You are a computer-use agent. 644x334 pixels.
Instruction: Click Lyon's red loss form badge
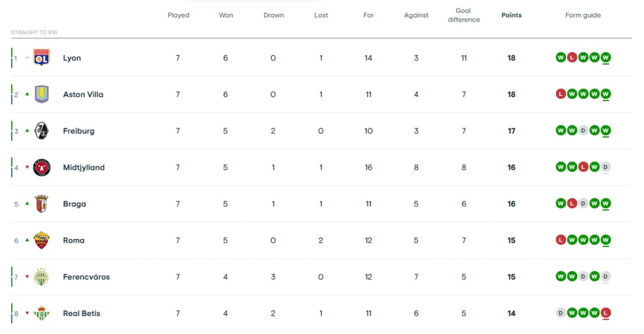[572, 57]
